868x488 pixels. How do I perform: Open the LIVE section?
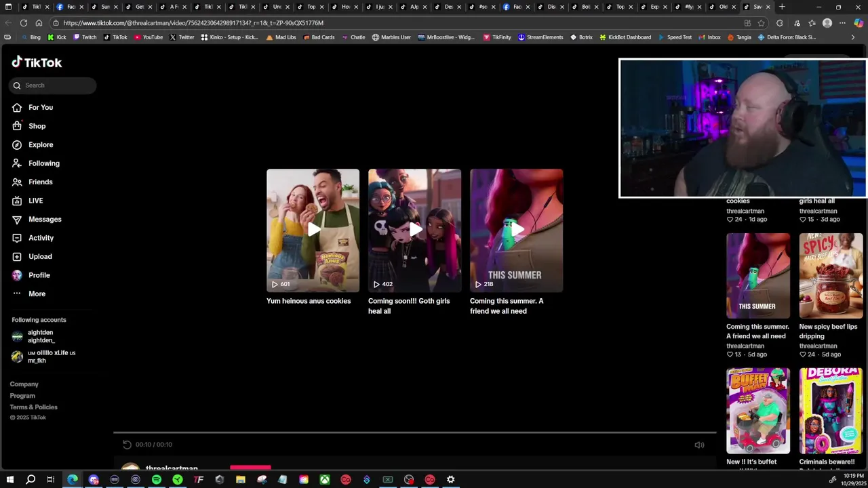point(28,201)
